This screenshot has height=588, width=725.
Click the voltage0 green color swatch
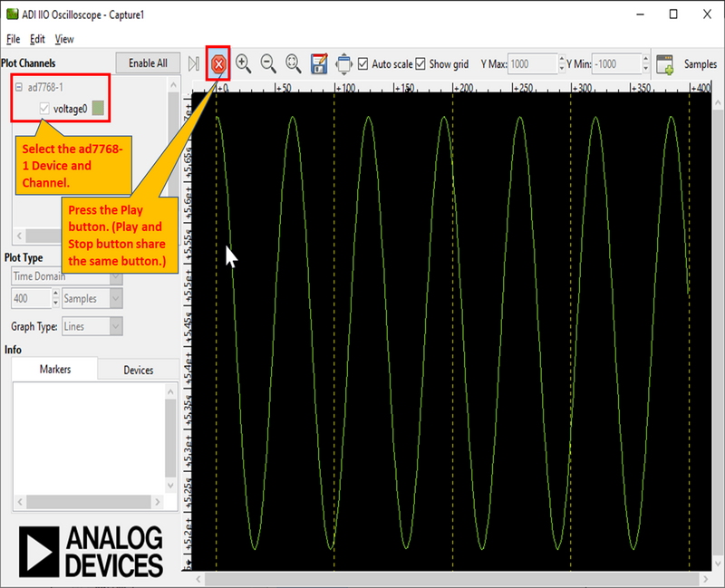pyautogui.click(x=98, y=109)
